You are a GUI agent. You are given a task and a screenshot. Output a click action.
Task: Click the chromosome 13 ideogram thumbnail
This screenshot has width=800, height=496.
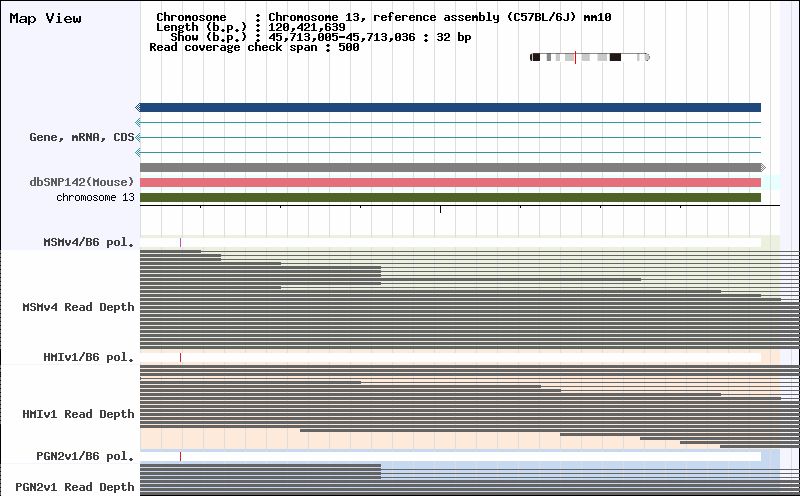point(590,57)
